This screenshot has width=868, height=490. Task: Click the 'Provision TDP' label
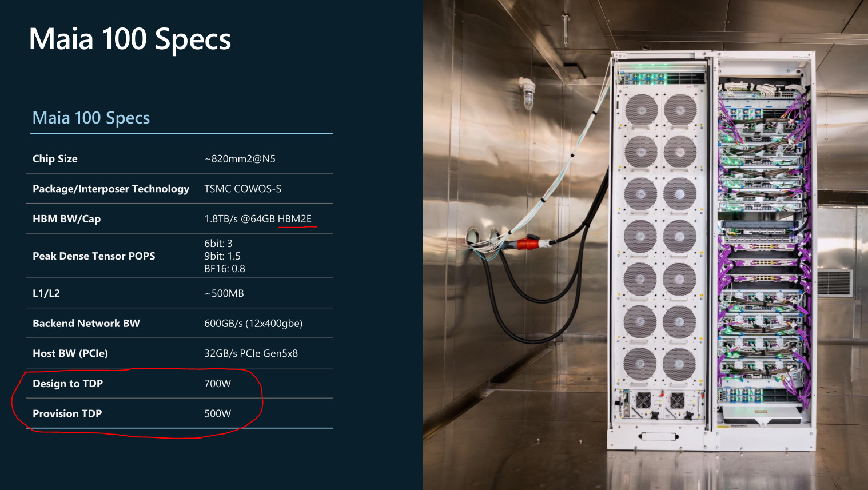pyautogui.click(x=67, y=413)
